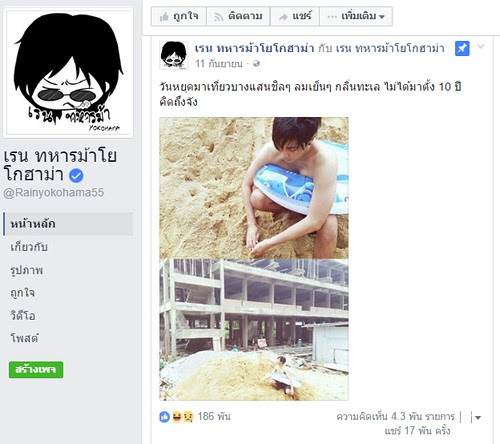Go to the วิดีโอ sidebar section
The height and width of the screenshot is (444, 500).
pos(23,315)
